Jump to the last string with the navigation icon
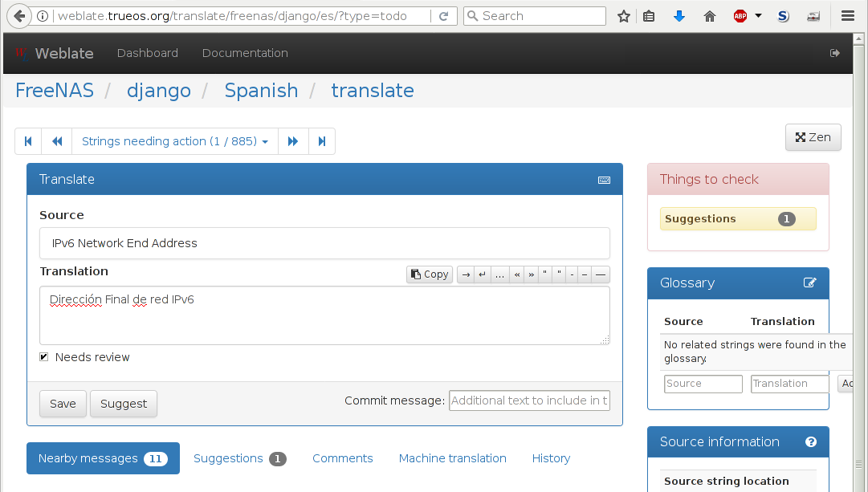 tap(322, 140)
